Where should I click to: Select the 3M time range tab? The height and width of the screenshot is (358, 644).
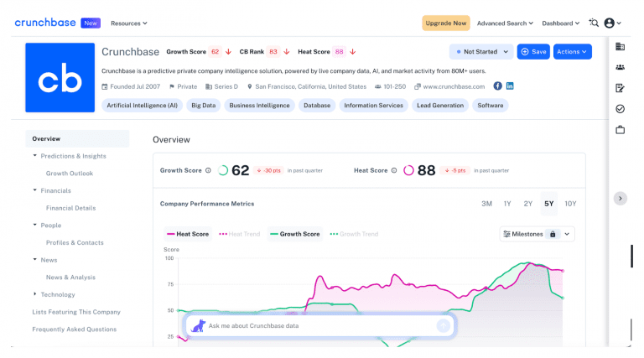coord(486,204)
